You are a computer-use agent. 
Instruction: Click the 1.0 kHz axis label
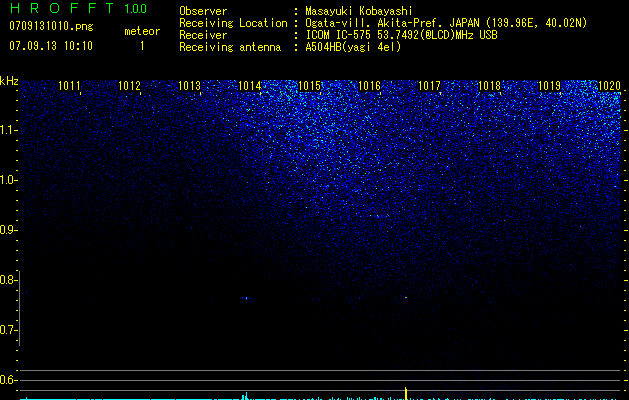pyautogui.click(x=7, y=180)
